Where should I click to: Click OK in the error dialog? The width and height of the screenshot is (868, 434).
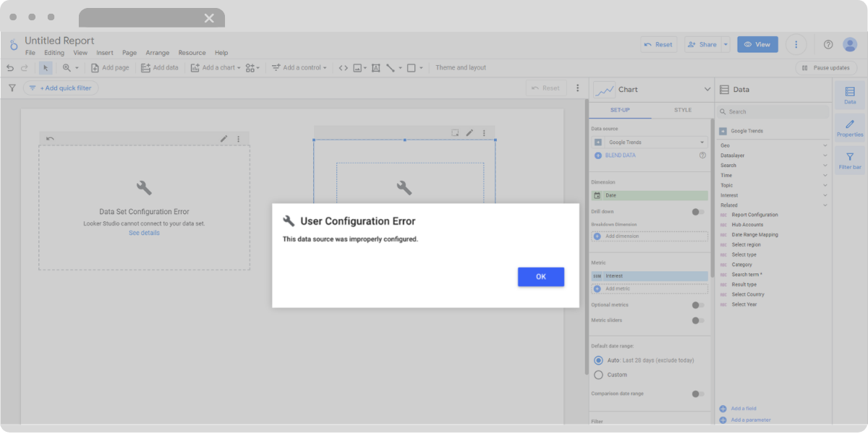click(x=541, y=277)
